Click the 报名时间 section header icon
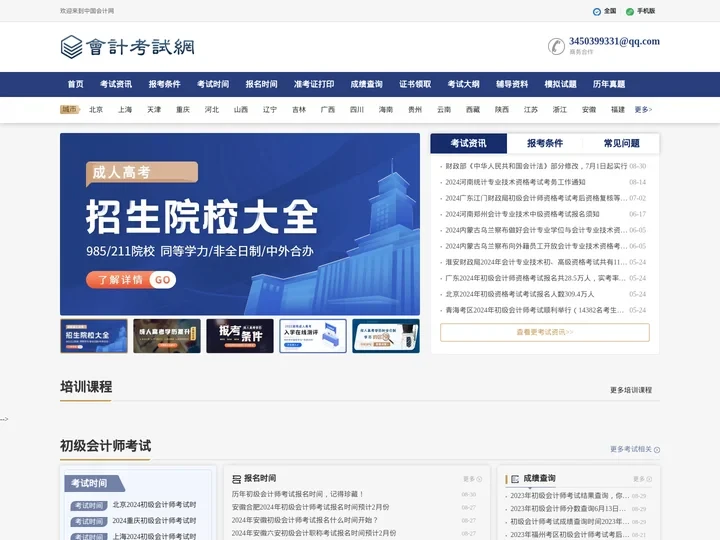 [x=236, y=479]
